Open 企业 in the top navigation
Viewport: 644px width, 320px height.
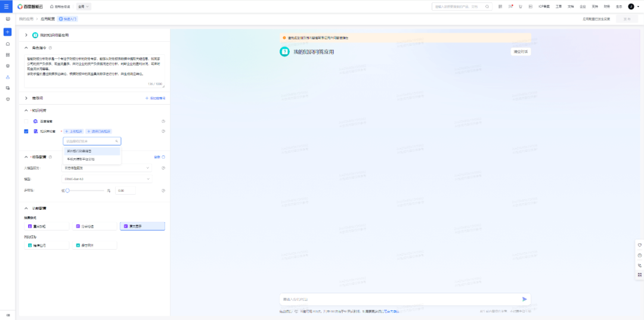tap(583, 7)
